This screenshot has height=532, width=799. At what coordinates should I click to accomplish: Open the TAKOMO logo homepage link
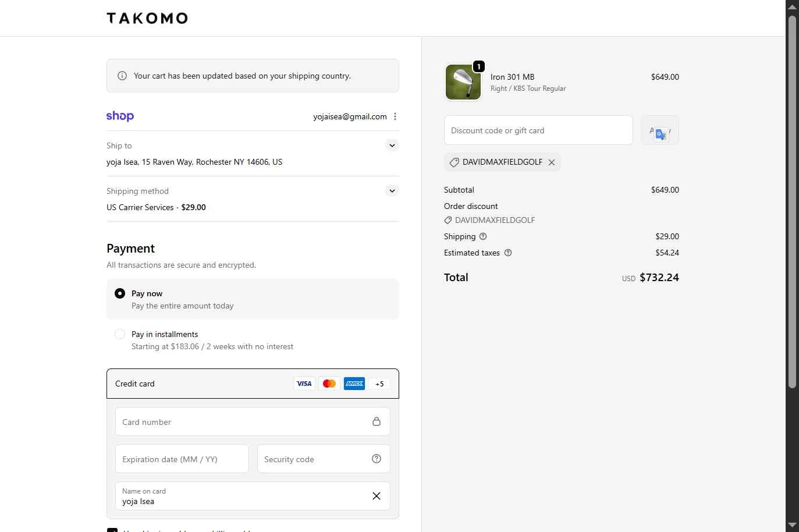147,18
